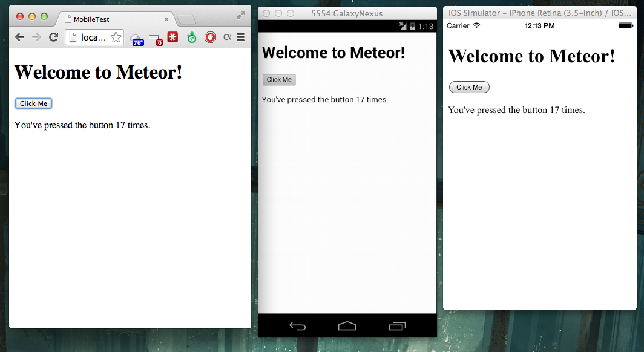Screen dimensions: 644x352
Task: Click the battery icon in GalaxyNexus status bar
Action: pyautogui.click(x=412, y=26)
